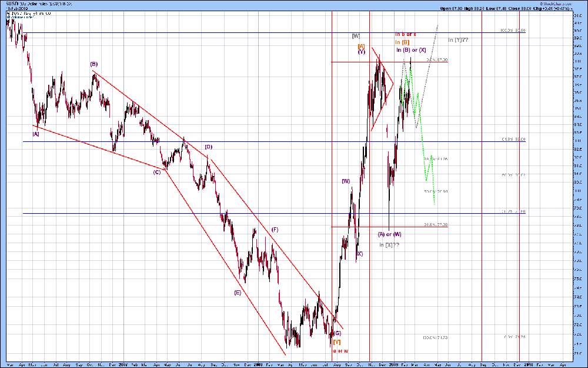This screenshot has width=588, height=368.
Task: Click the purple (C) wave label
Action: tap(157, 172)
